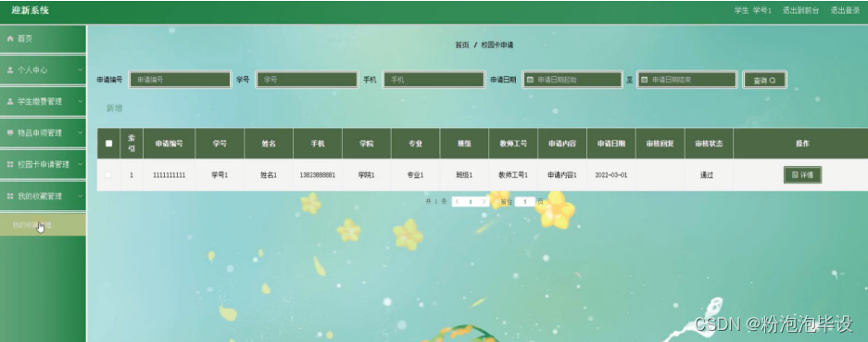This screenshot has width=868, height=342.
Task: Click the icon beside 物品申领管理
Action: 10,133
